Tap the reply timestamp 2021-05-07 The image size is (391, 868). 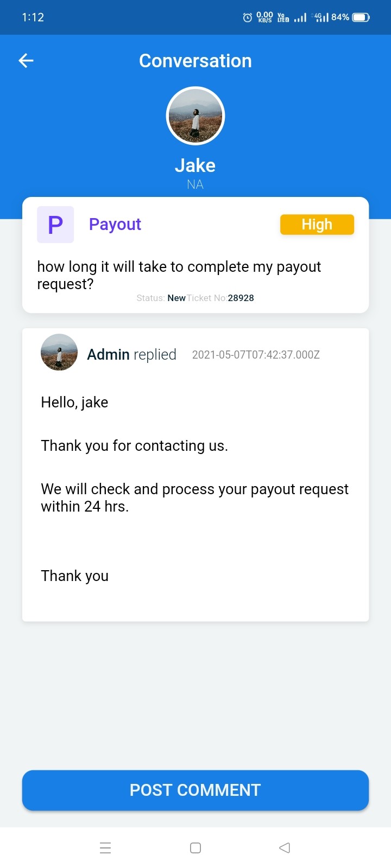click(x=256, y=355)
